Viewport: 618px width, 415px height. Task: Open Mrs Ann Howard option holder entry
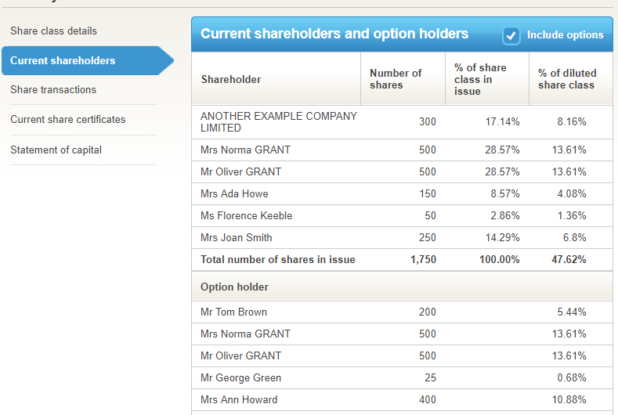pyautogui.click(x=240, y=400)
